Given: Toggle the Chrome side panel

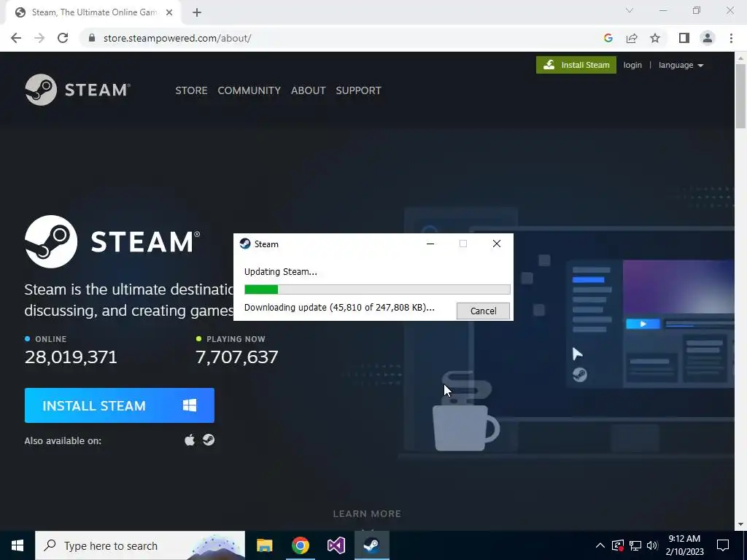Looking at the screenshot, I should coord(684,38).
